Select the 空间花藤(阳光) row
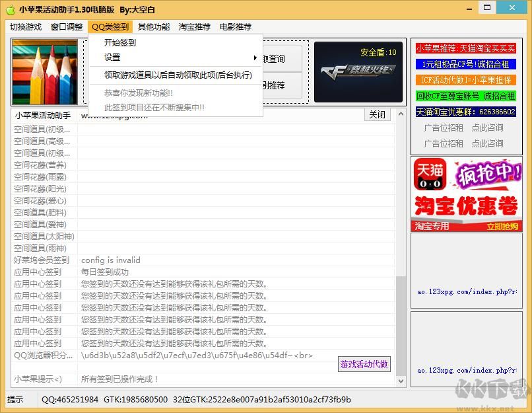The image size is (532, 413). 203,189
